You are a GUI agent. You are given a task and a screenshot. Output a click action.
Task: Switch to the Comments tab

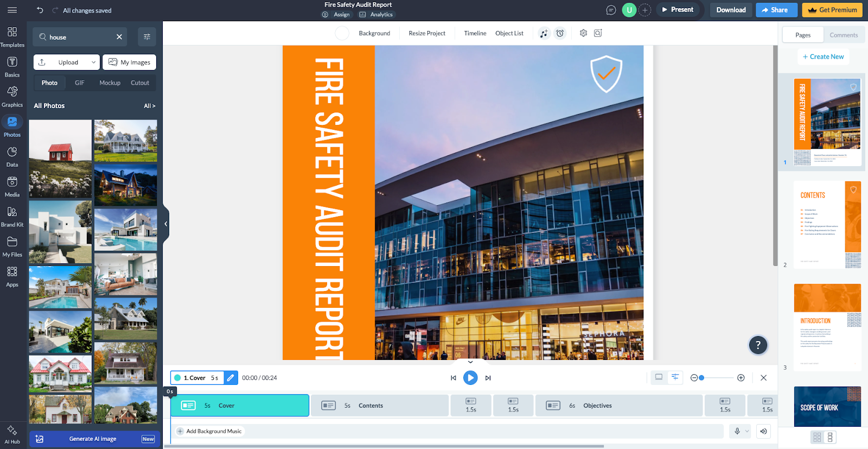(843, 35)
